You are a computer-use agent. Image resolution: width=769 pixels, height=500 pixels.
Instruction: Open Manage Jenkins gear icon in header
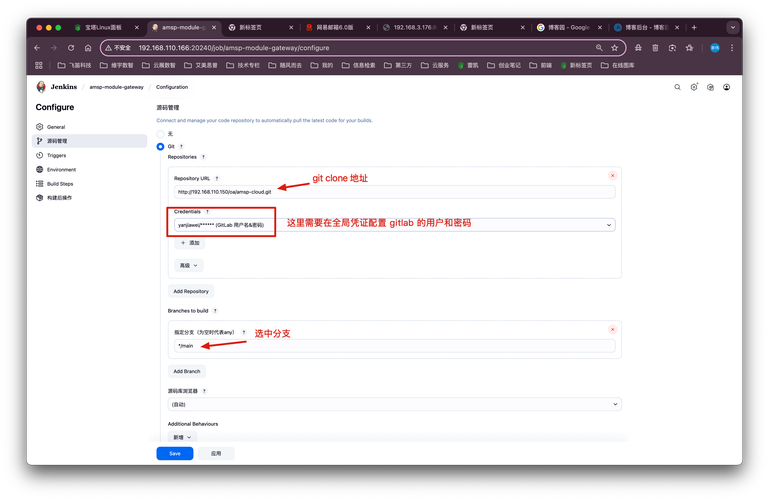click(693, 87)
